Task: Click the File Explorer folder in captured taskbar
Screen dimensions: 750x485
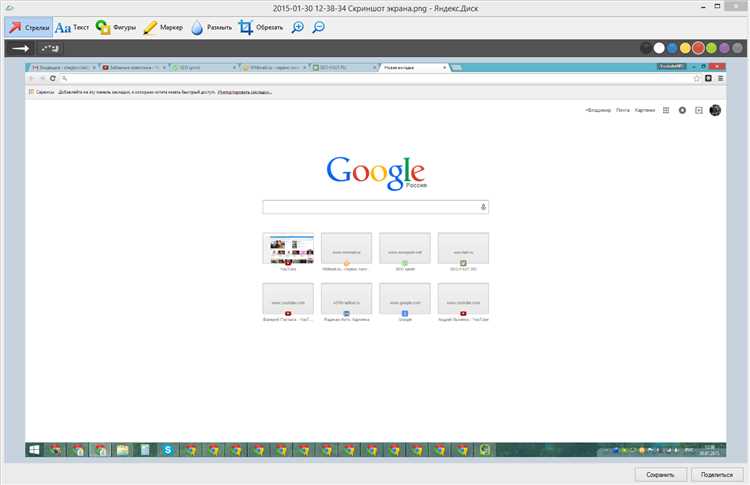Action: 123,450
